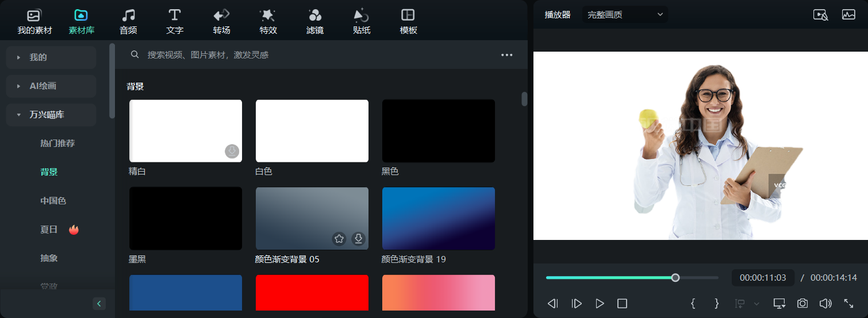
Task: Click the search magnifier icon
Action: tap(135, 55)
